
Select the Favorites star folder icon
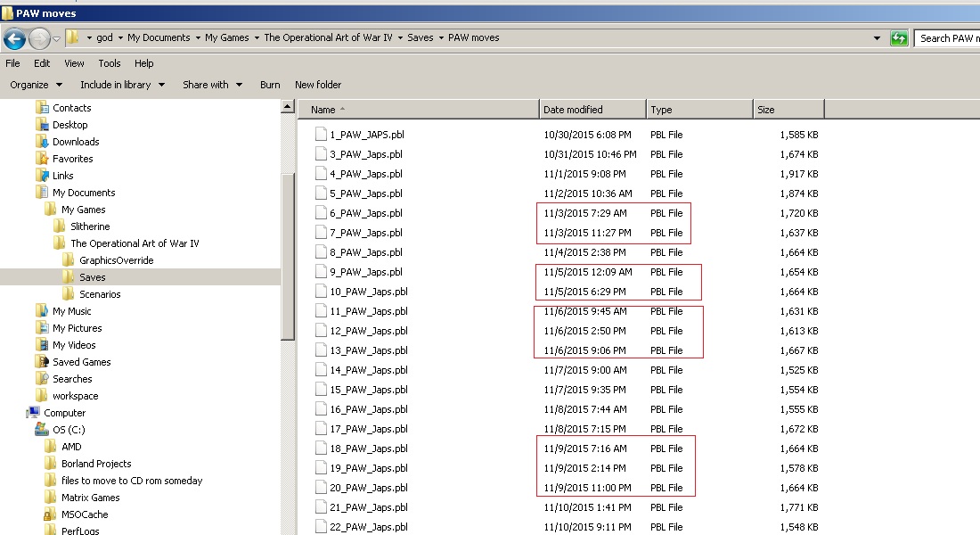[42, 158]
